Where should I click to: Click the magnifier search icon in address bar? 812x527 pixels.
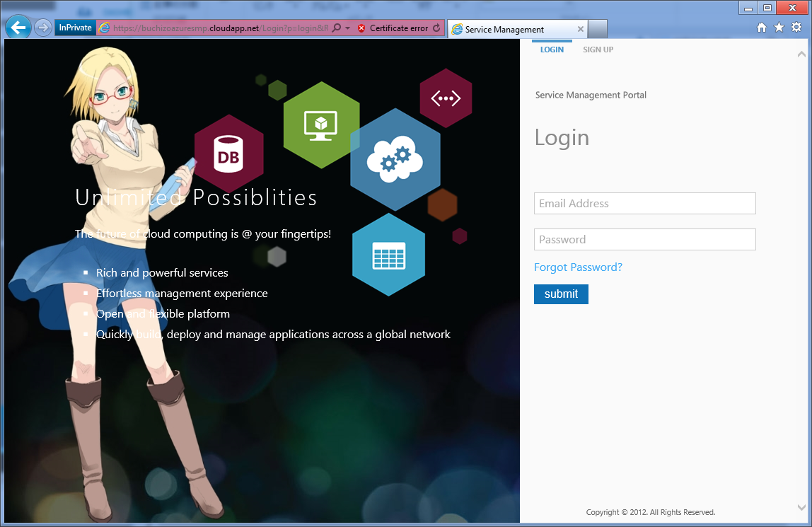click(337, 28)
